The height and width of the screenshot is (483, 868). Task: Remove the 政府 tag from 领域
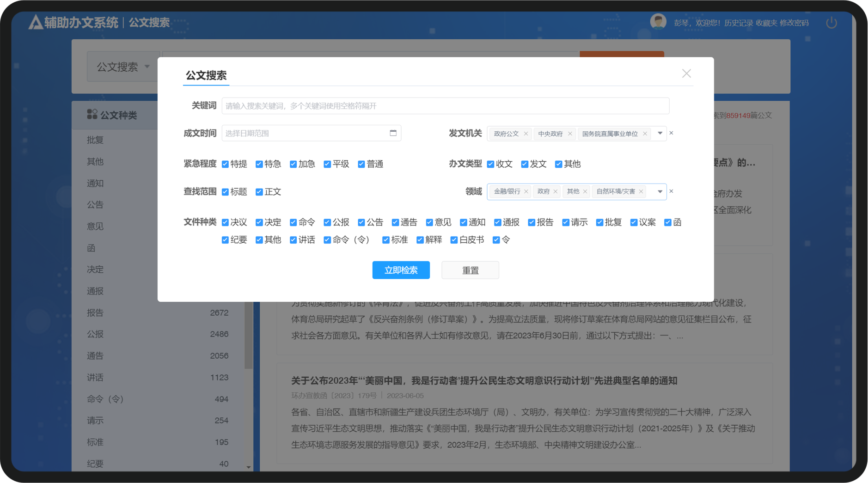(556, 191)
